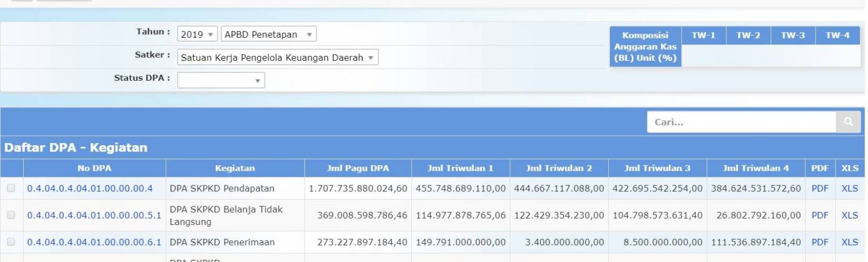
Task: Select the cell 111.536.897.184,40
Action: pos(756,242)
